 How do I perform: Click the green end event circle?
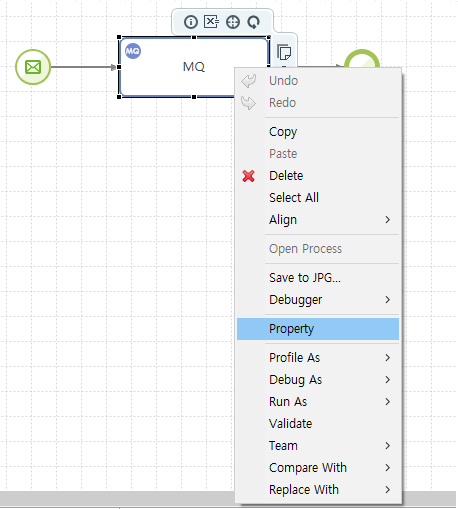coord(362,59)
